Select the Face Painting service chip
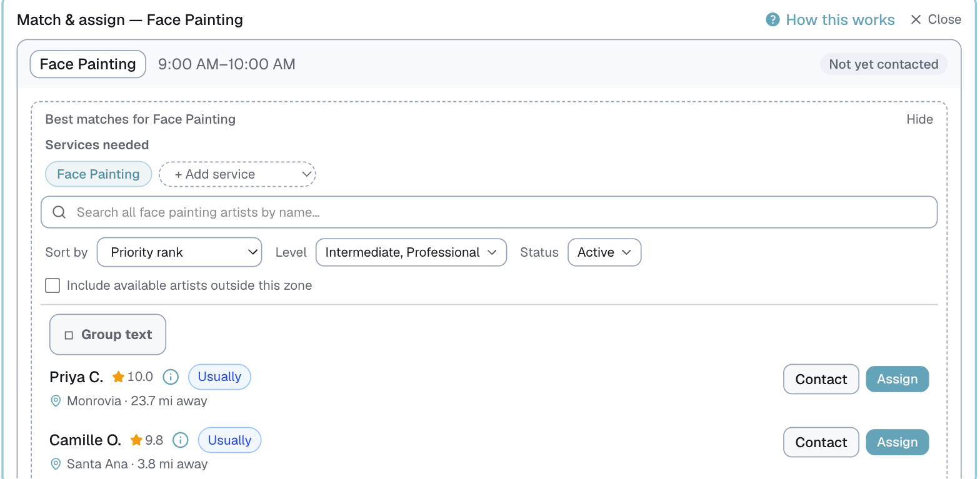This screenshot has width=980, height=479. click(x=99, y=174)
